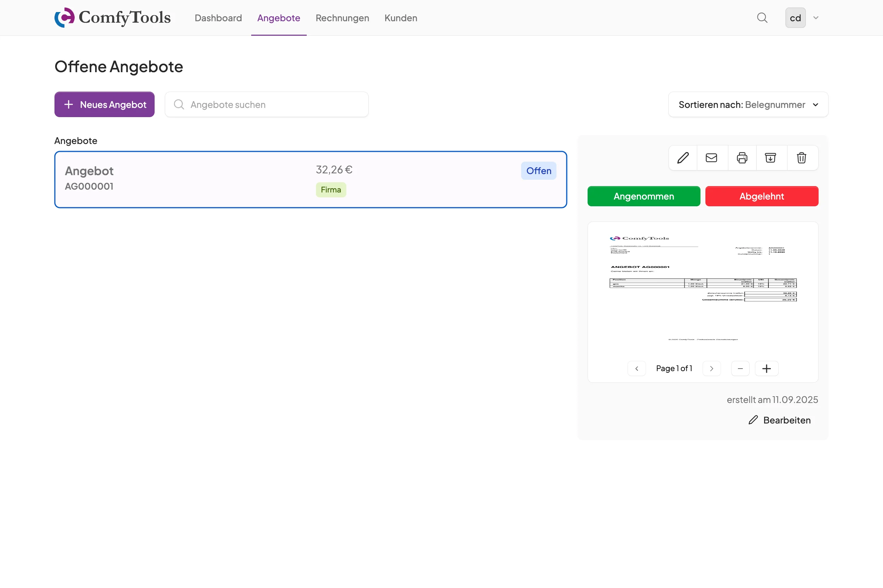Open the Sortieren nach Belegnummer dropdown
The height and width of the screenshot is (588, 883).
[748, 105]
